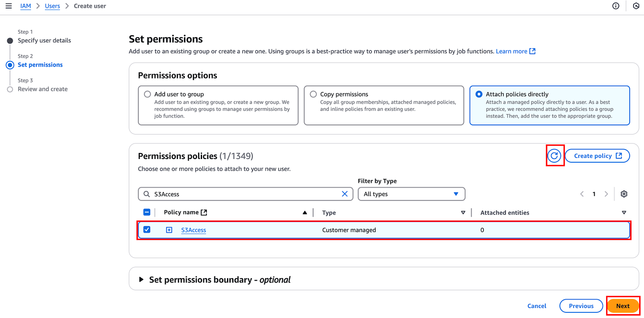This screenshot has width=644, height=318.
Task: Click the policy search input field
Action: coord(246,194)
